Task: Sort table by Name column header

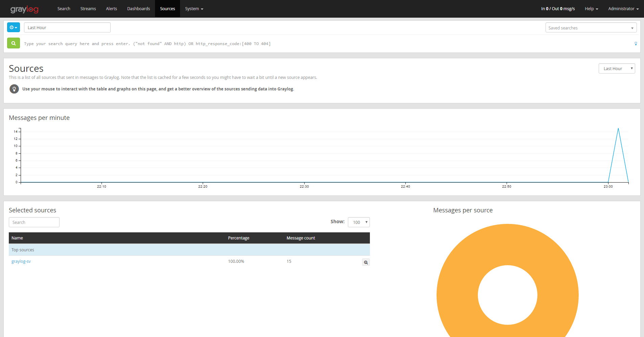Action: click(17, 238)
